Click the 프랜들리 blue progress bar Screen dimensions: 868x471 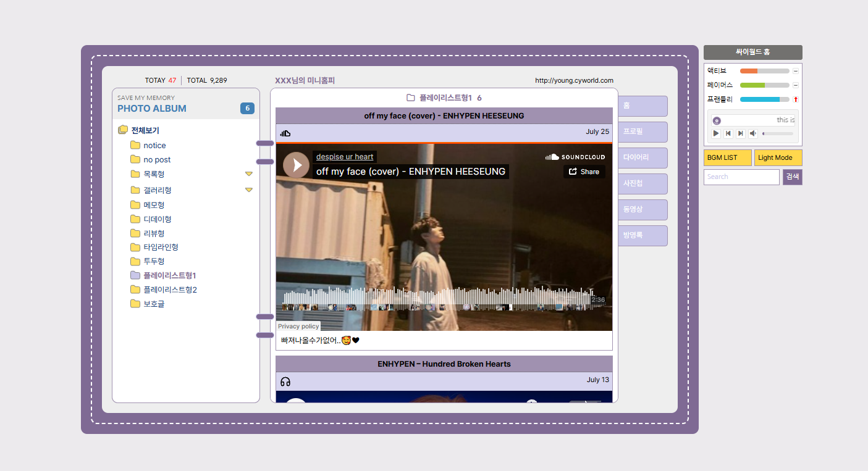click(x=760, y=99)
